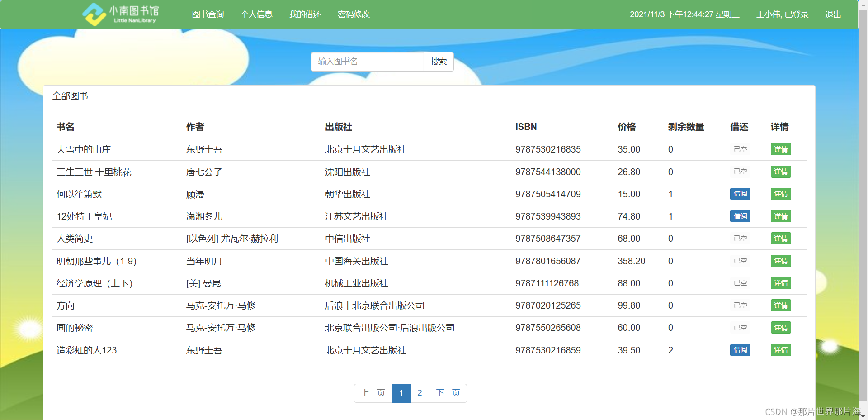
Task: Click 已空 button for 三生三世 十里桃花
Action: point(740,172)
